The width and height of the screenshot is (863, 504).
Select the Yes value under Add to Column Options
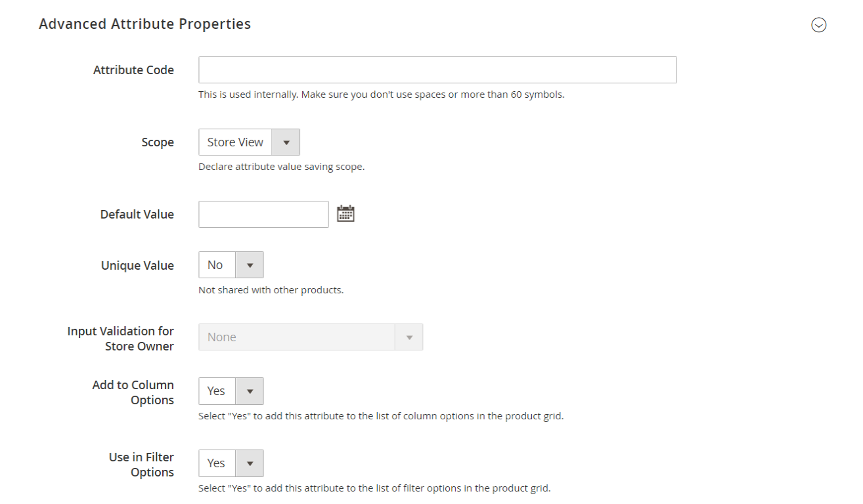tap(216, 390)
